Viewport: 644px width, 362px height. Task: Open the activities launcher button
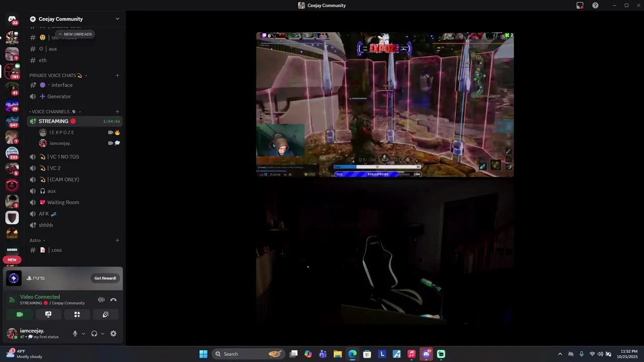pos(77,314)
